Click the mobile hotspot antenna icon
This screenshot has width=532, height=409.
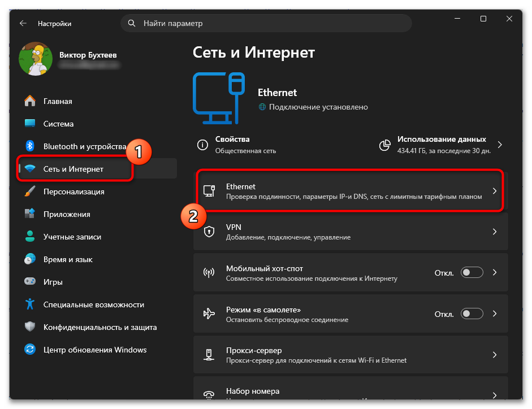tap(209, 273)
